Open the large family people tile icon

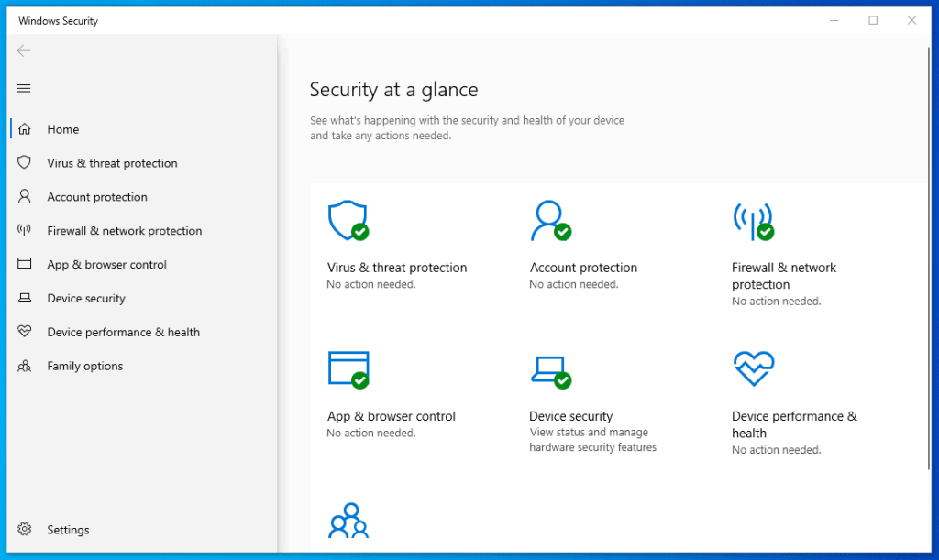pos(348,521)
